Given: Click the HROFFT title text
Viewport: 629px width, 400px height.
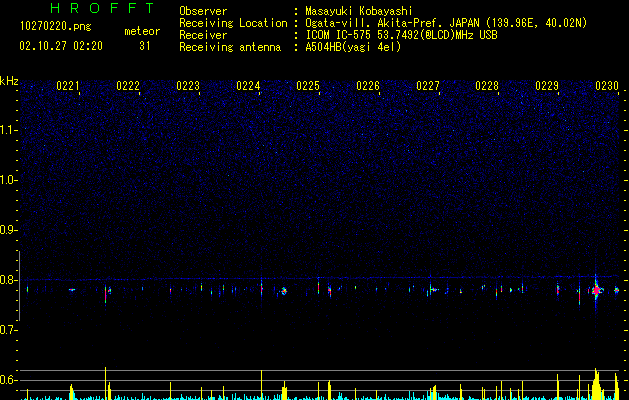Looking at the screenshot, I should (103, 8).
